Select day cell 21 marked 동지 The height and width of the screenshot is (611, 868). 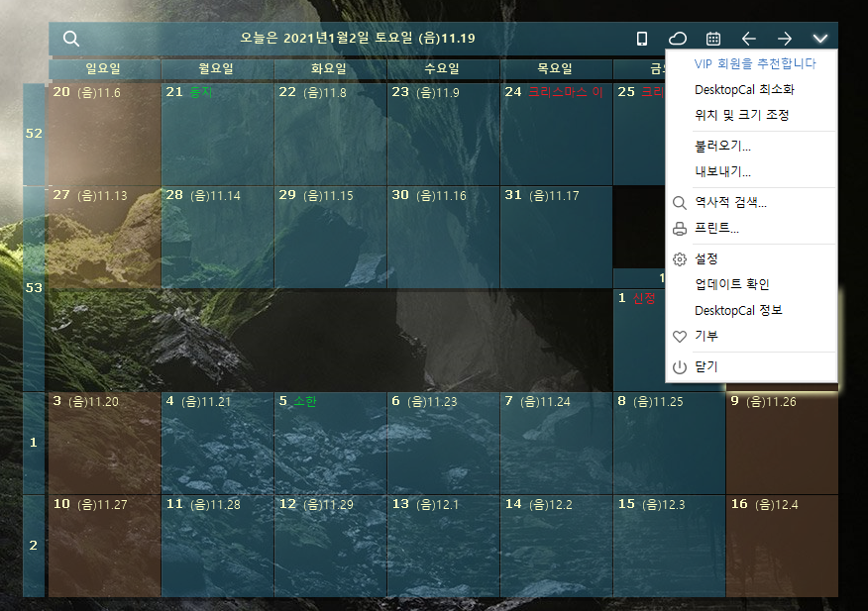click(x=218, y=134)
